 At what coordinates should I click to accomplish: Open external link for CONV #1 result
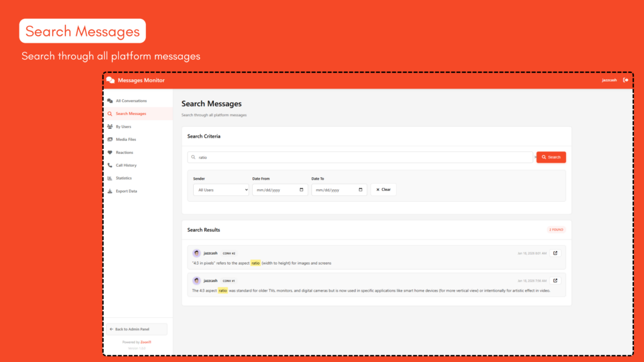tap(555, 280)
